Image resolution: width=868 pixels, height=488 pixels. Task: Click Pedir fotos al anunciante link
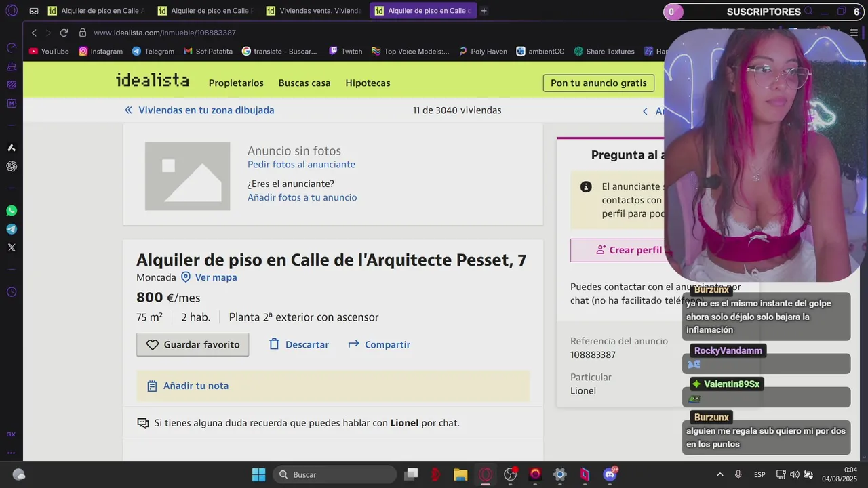tap(301, 164)
